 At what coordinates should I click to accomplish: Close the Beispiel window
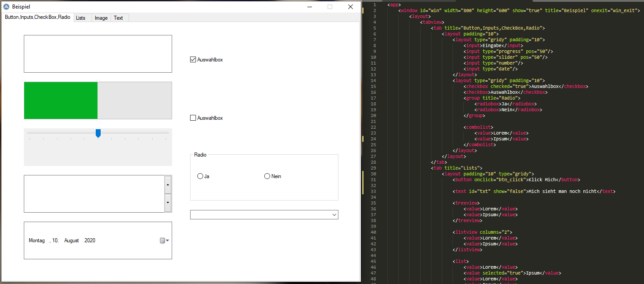[351, 7]
